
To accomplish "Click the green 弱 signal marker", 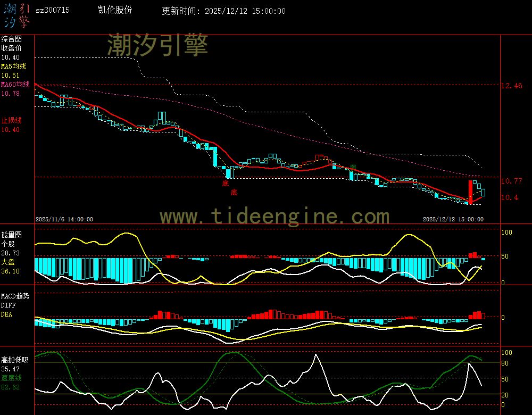I will [353, 167].
